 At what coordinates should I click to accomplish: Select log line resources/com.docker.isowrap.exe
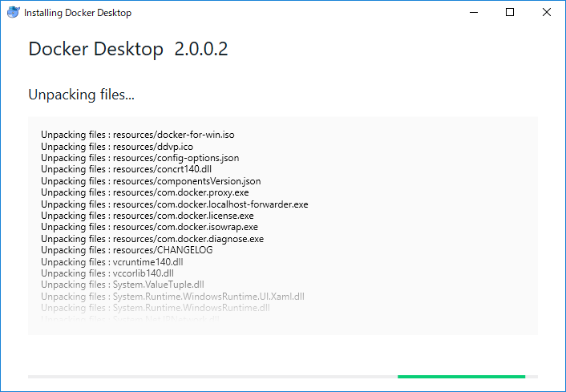click(149, 227)
